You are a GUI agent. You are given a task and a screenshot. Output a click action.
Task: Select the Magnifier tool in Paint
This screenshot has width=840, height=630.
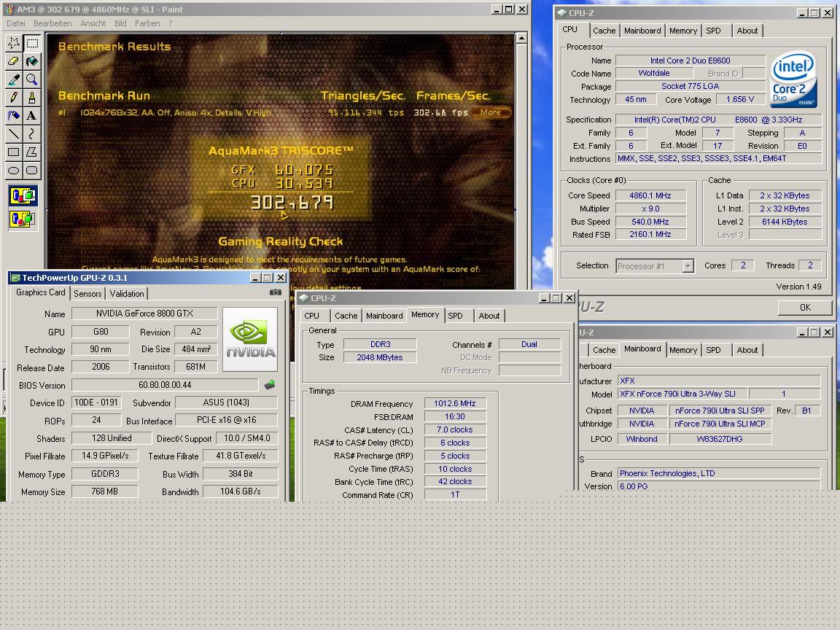pyautogui.click(x=32, y=79)
